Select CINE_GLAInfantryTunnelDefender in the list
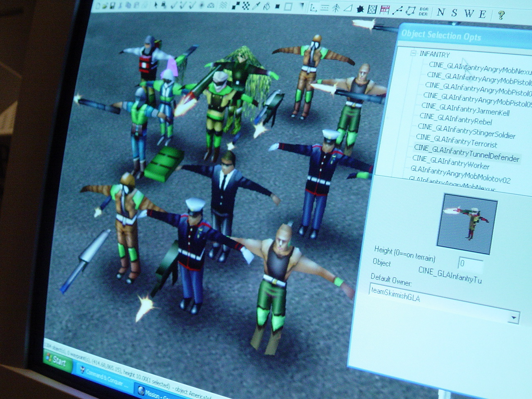This screenshot has width=532, height=399. [x=467, y=153]
